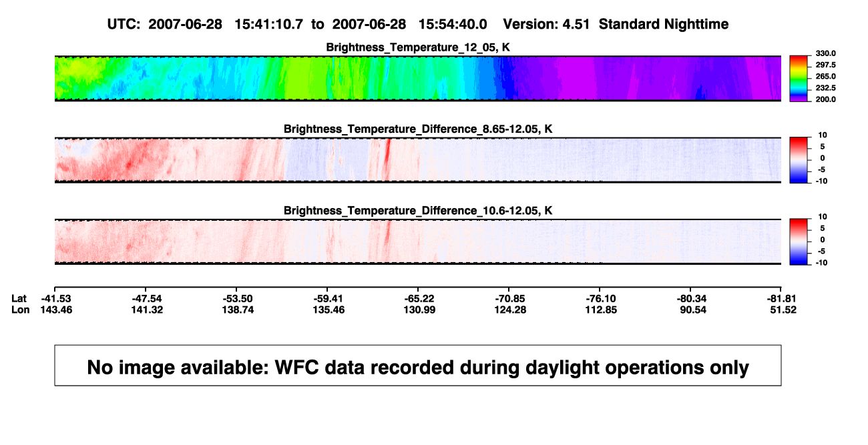Screen dimensions: 868x445
Task: Click colorbar label 330.0
Action: 827,53
